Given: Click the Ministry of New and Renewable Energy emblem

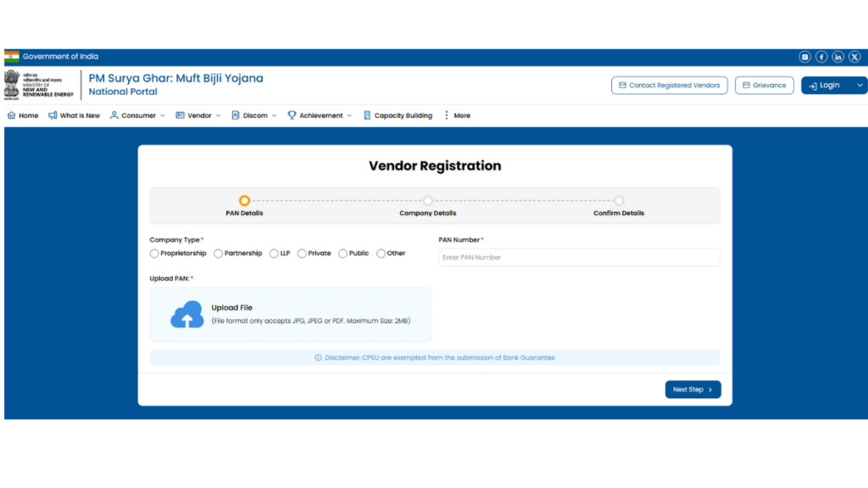Looking at the screenshot, I should (x=12, y=83).
